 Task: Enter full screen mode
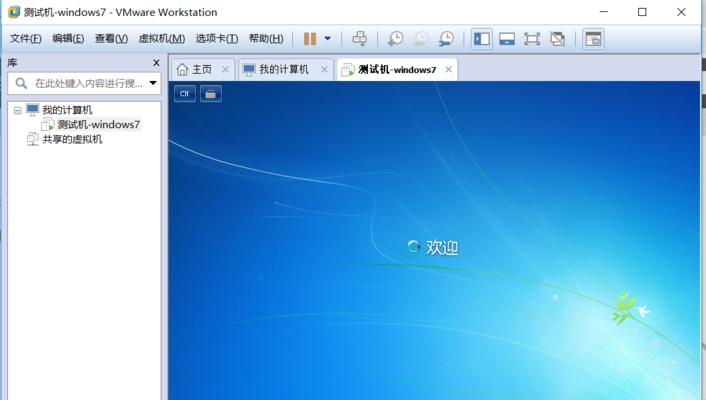tap(532, 39)
